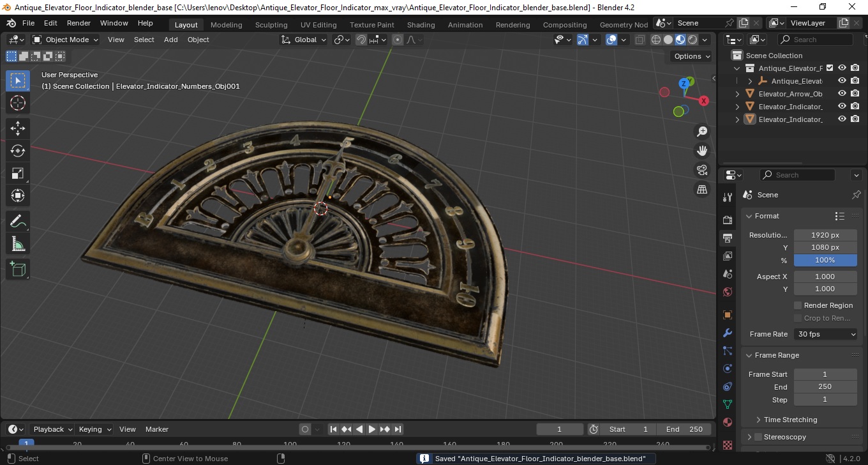Click the pan hand viewport icon
This screenshot has height=465, width=868.
(702, 151)
